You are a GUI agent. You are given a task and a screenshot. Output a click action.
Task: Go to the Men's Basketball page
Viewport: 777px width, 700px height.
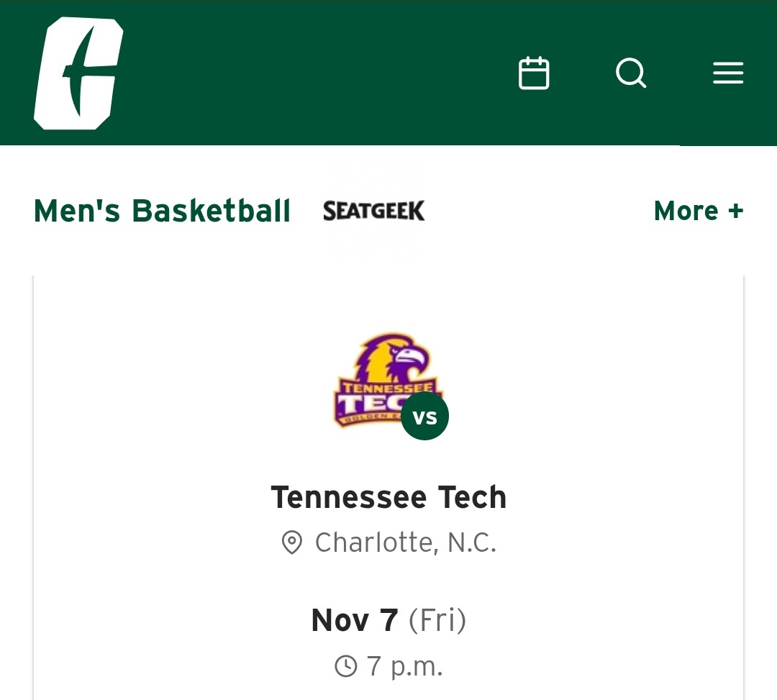[x=162, y=211]
